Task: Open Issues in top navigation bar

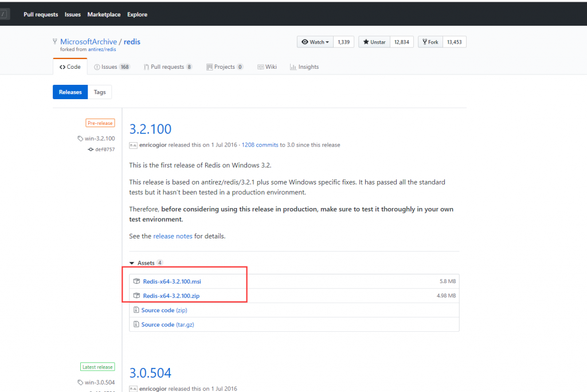Action: [73, 14]
